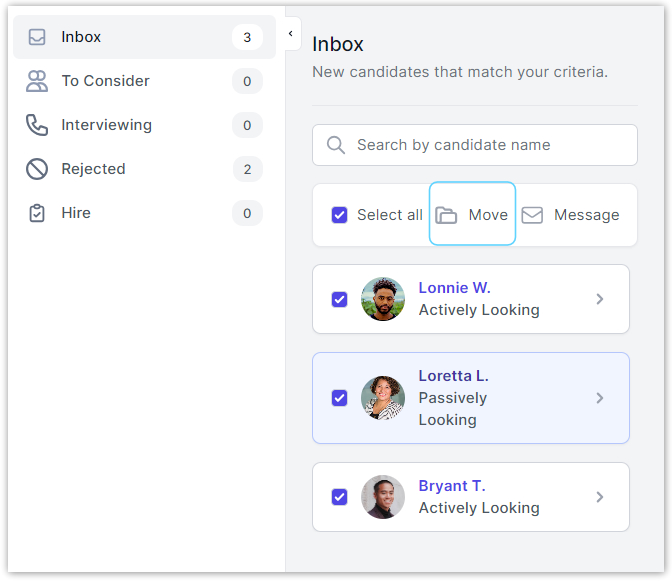Toggle Bryant T.'s selection checkbox
Viewport: 672px width, 583px height.
click(339, 497)
